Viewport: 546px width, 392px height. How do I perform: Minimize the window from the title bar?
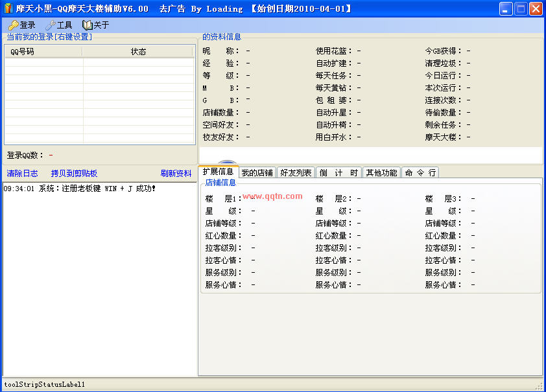coord(506,9)
